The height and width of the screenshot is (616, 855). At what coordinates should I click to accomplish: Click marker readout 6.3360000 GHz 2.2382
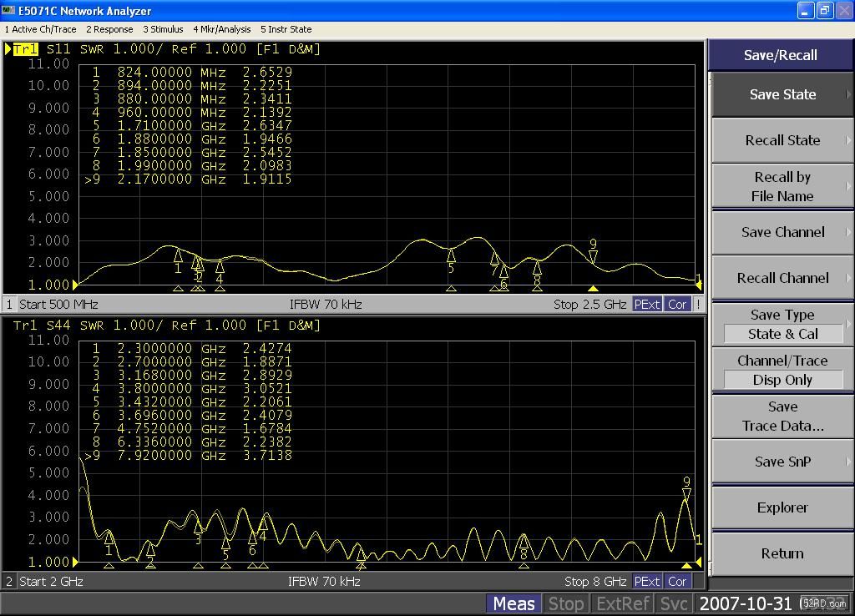point(192,442)
